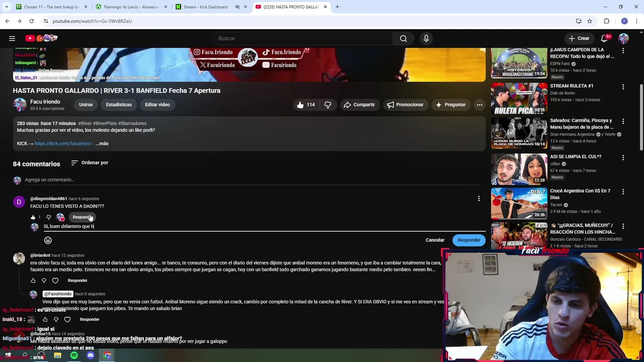The width and height of the screenshot is (644, 362).
Task: Switch to the Stream - Kick Dashboard tab
Action: click(211, 7)
